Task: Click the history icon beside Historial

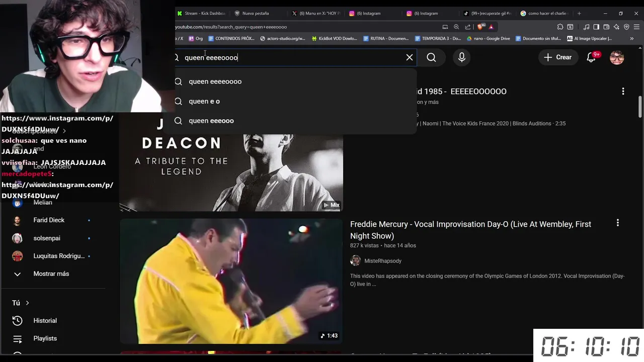Action: 17,320
